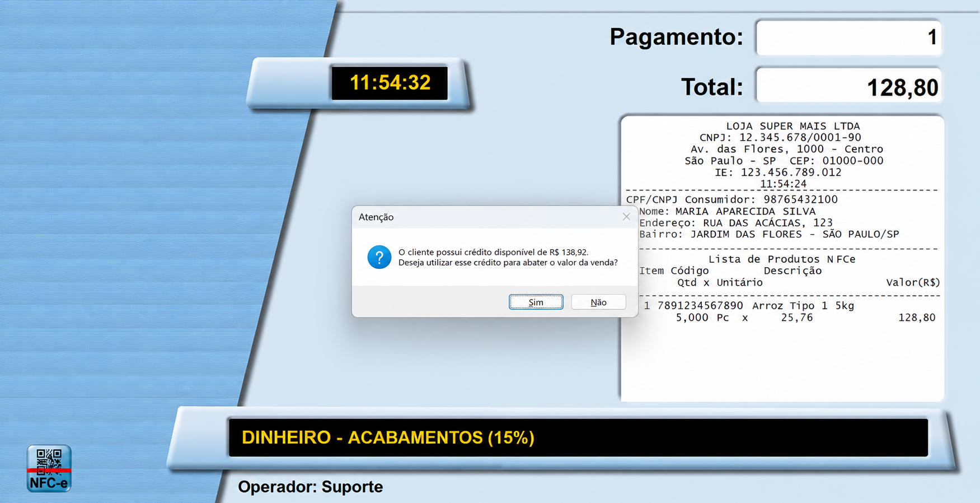Click the Operador: Suporte label
Viewport: 980px width, 503px height.
point(311,487)
